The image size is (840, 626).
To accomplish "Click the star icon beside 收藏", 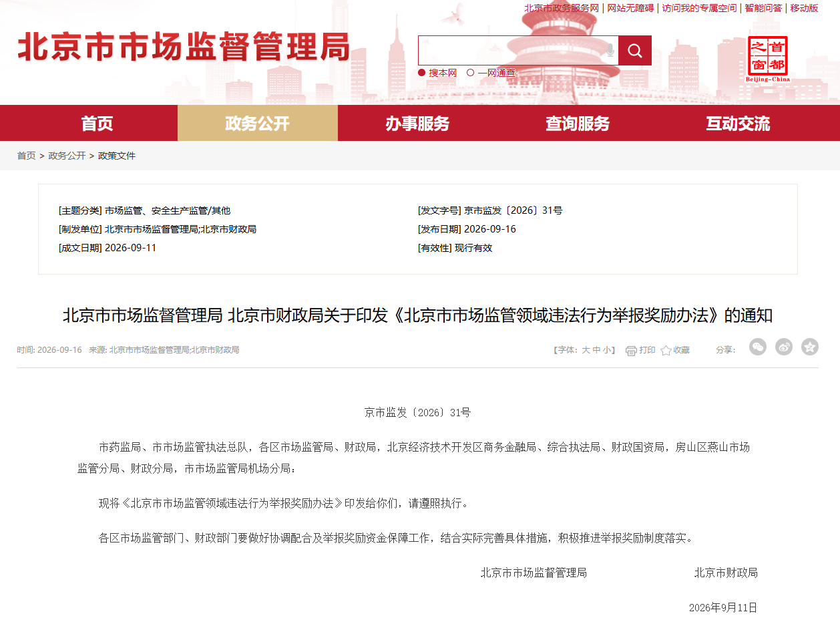I will pyautogui.click(x=666, y=351).
